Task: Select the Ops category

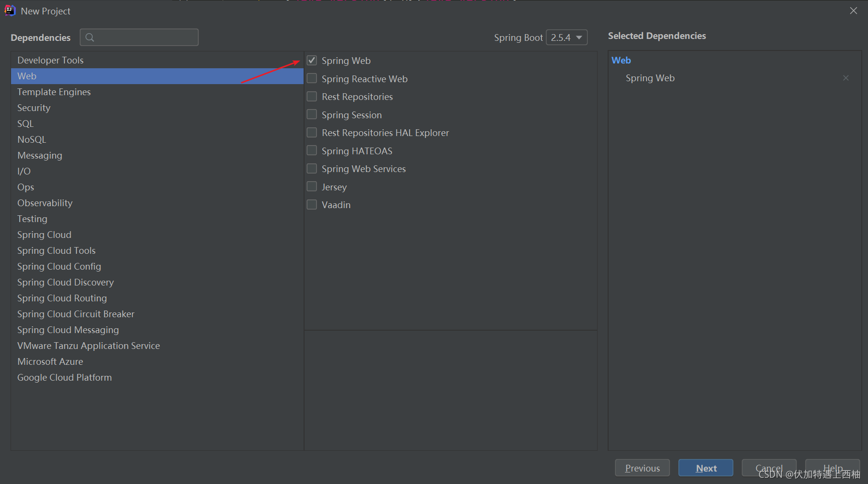Action: (x=157, y=187)
